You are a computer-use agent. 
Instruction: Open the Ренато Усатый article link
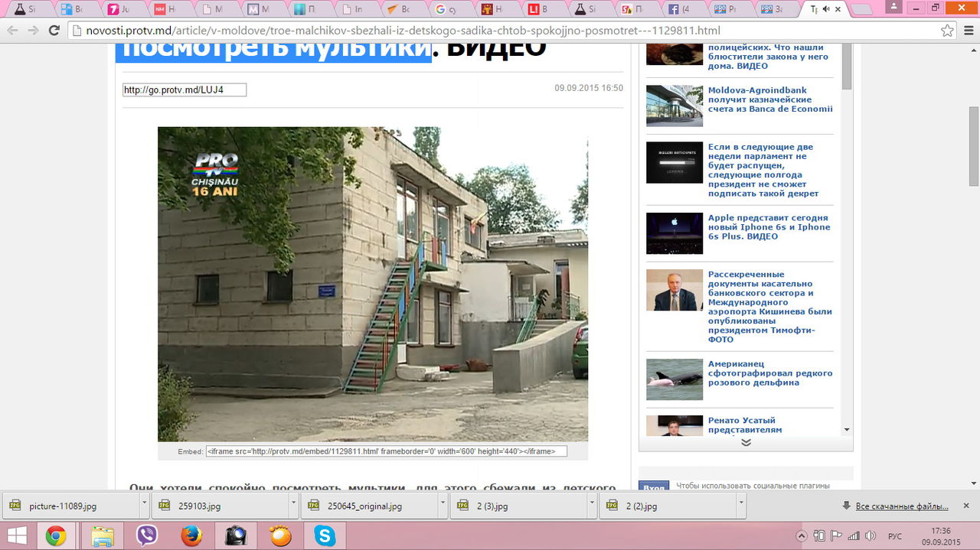pyautogui.click(x=745, y=425)
